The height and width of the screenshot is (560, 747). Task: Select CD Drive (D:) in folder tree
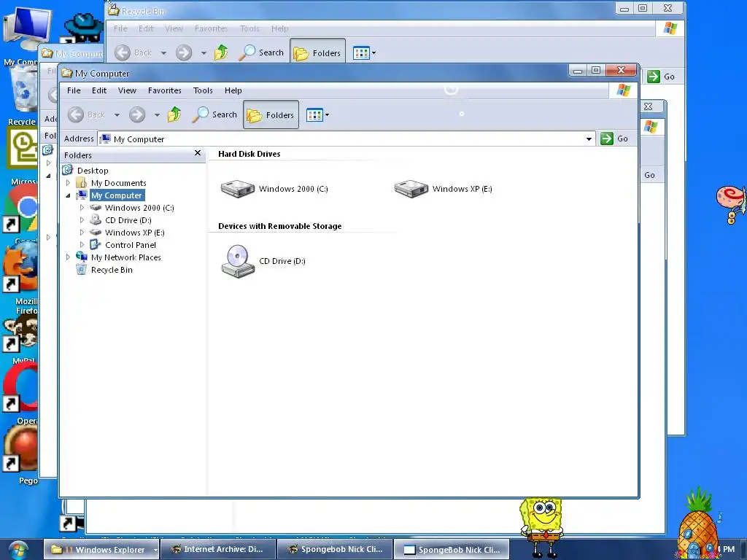click(128, 220)
